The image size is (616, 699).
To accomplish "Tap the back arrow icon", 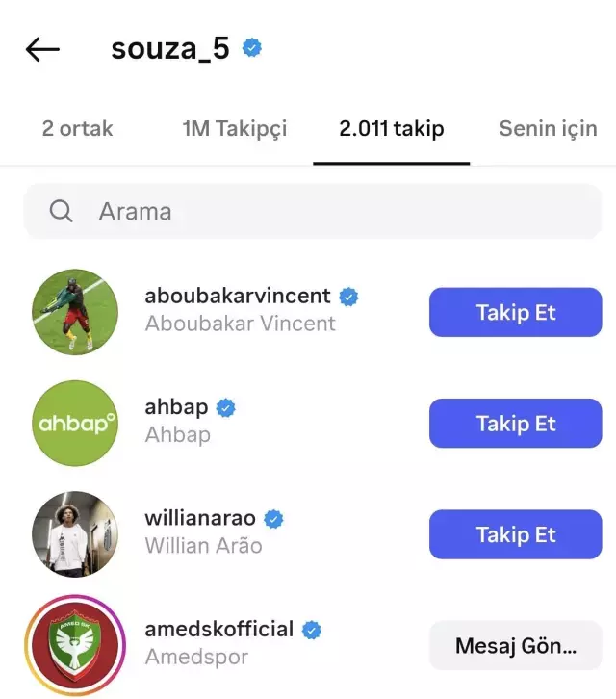I will tap(42, 49).
